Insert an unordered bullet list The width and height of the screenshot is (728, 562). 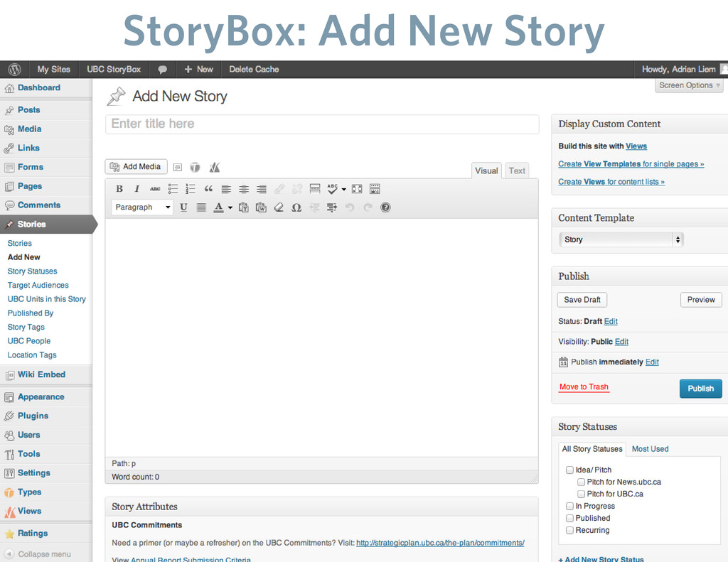173,189
